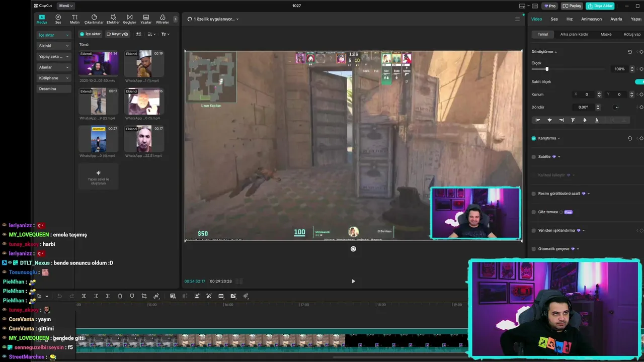This screenshot has height=362, width=644.
Task: Click the crop and rotate icon in the timeline toolbar
Action: 144,296
